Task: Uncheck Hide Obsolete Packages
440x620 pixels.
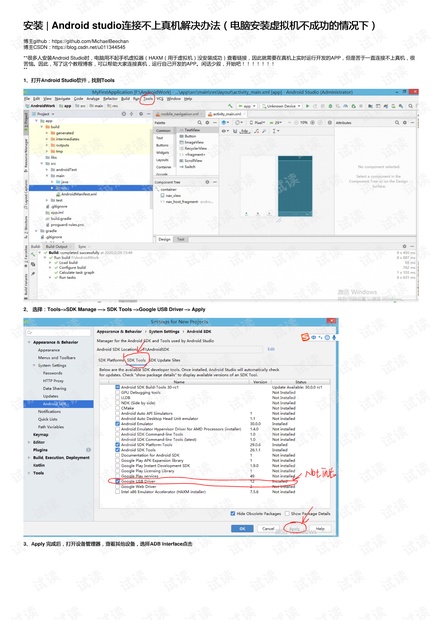Action: (233, 513)
